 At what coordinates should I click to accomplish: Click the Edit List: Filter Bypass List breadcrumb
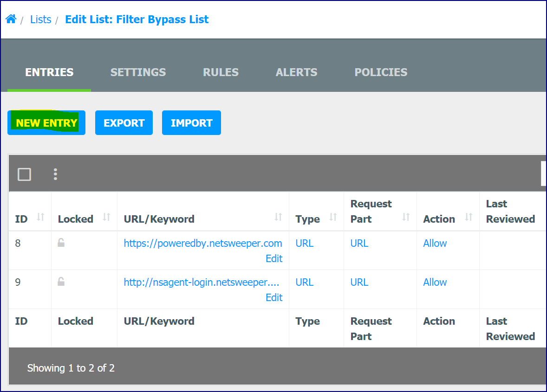[137, 19]
